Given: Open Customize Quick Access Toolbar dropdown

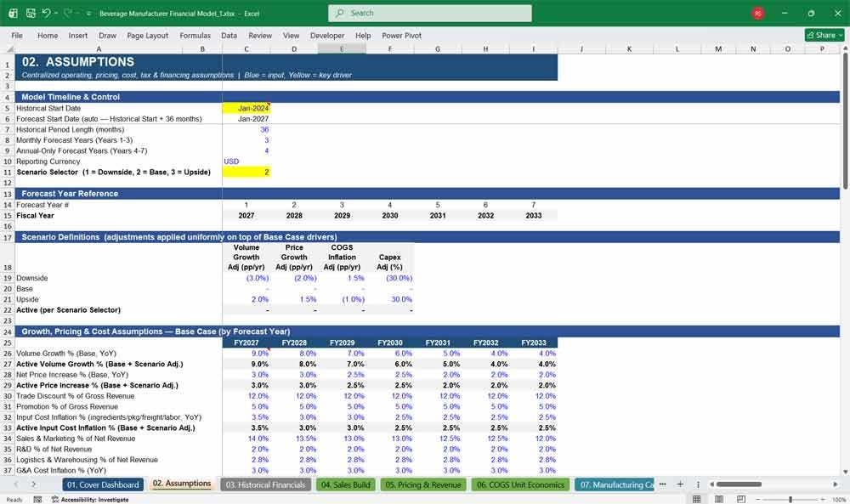Looking at the screenshot, I should click(x=88, y=14).
